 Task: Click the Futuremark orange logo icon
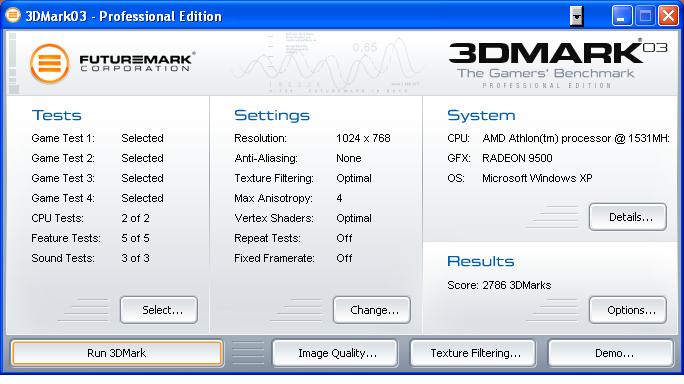tap(49, 64)
